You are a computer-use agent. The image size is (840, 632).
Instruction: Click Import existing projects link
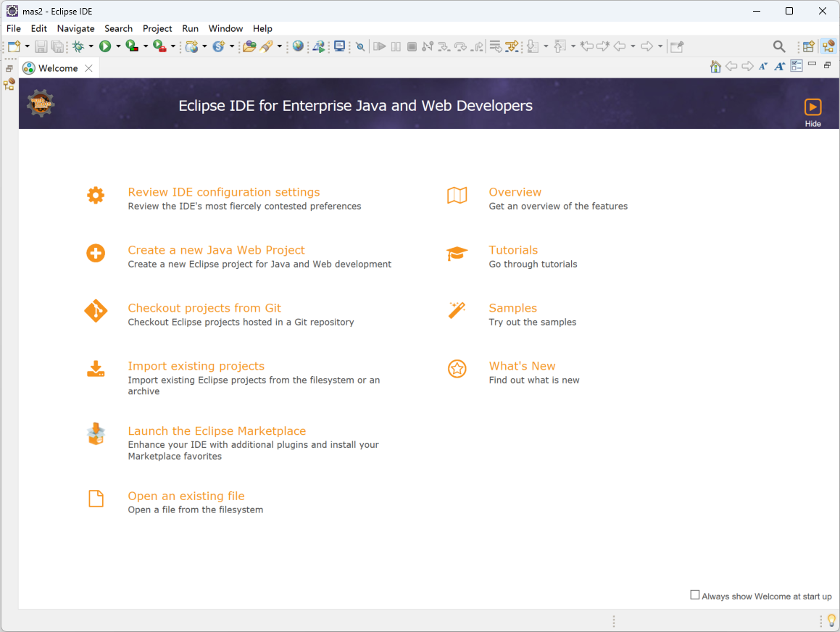tap(196, 365)
